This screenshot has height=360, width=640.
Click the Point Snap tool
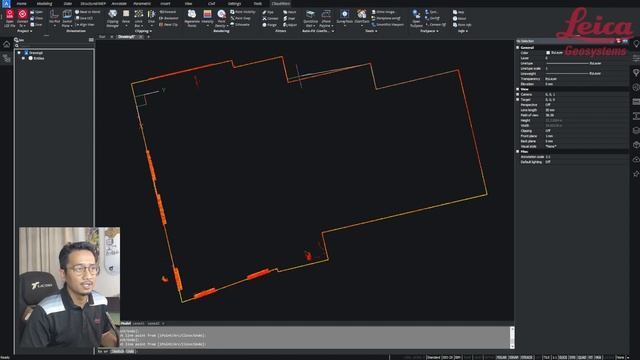(240, 18)
